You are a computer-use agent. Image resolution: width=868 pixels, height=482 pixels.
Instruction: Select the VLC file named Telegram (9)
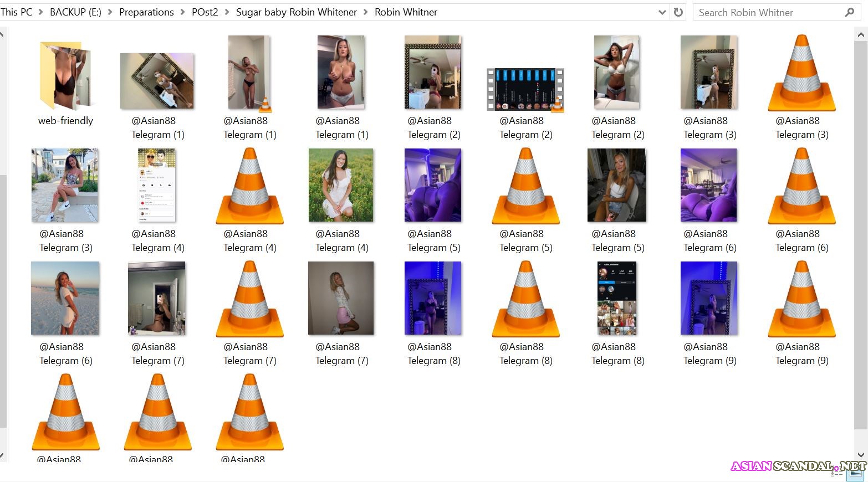point(801,299)
